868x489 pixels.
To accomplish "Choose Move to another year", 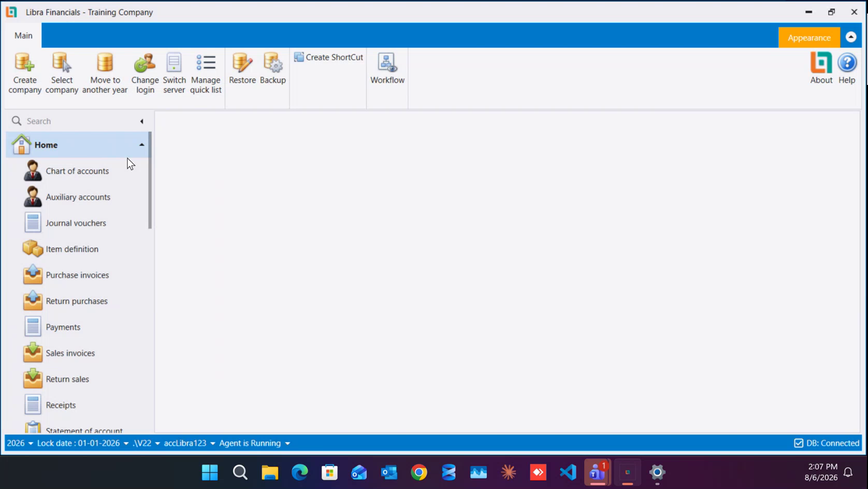I will (x=105, y=73).
